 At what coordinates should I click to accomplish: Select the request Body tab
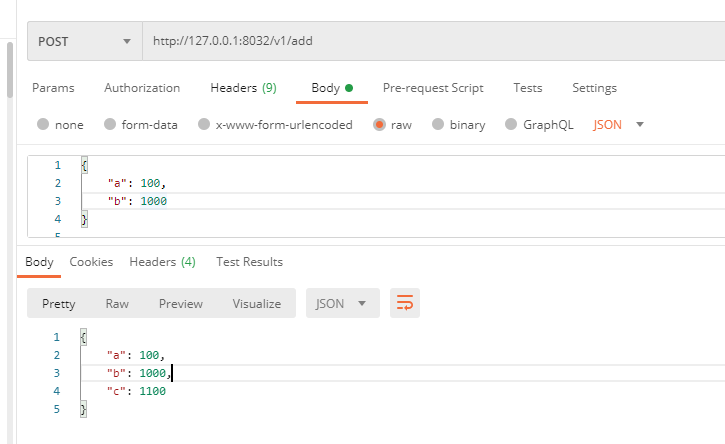pos(332,88)
